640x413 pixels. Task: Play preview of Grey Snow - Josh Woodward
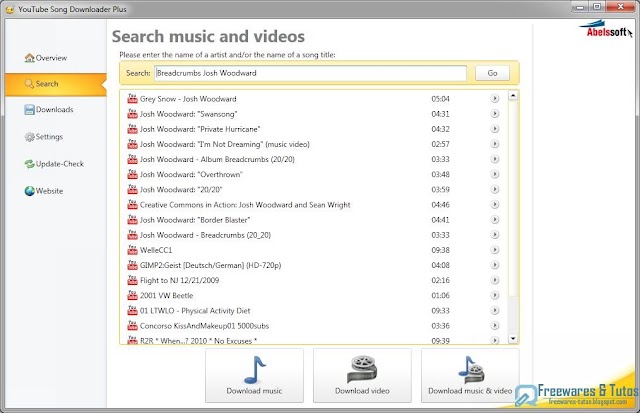[495, 98]
